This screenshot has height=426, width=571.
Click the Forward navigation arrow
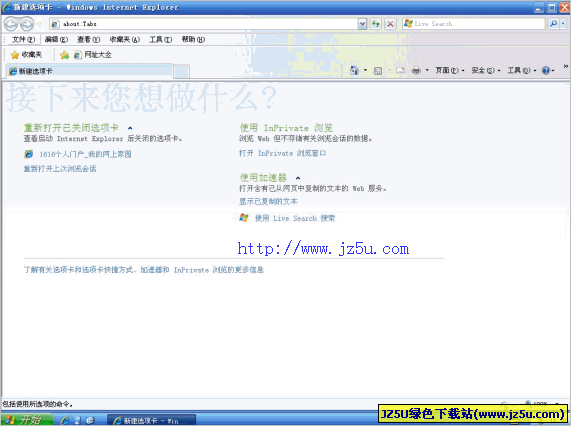pos(27,24)
